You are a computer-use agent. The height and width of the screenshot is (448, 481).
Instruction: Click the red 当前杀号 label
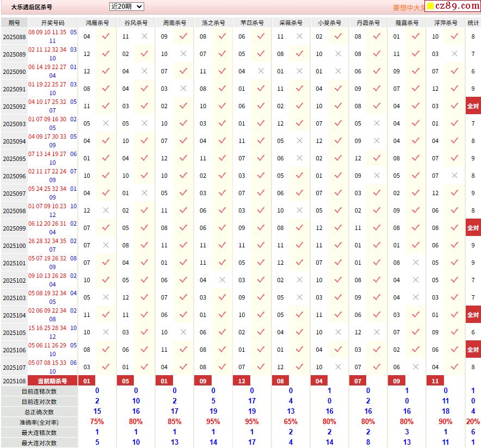52,381
